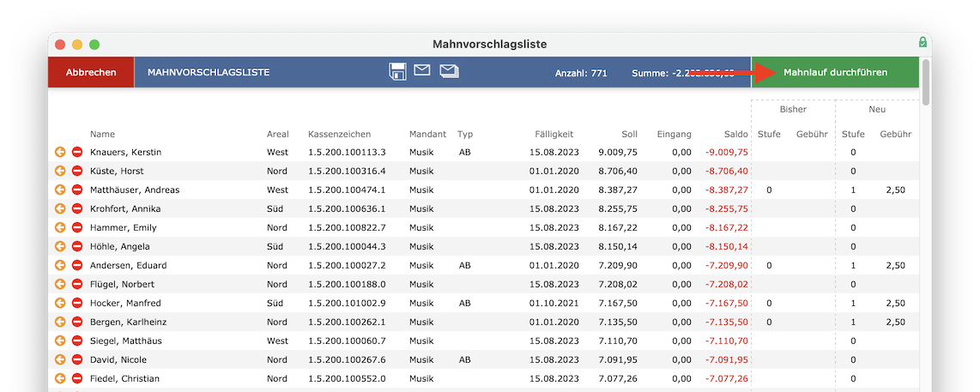Image resolution: width=980 pixels, height=392 pixels.
Task: Click orange arrow icon for Knauers, Kerstin
Action: 60,152
